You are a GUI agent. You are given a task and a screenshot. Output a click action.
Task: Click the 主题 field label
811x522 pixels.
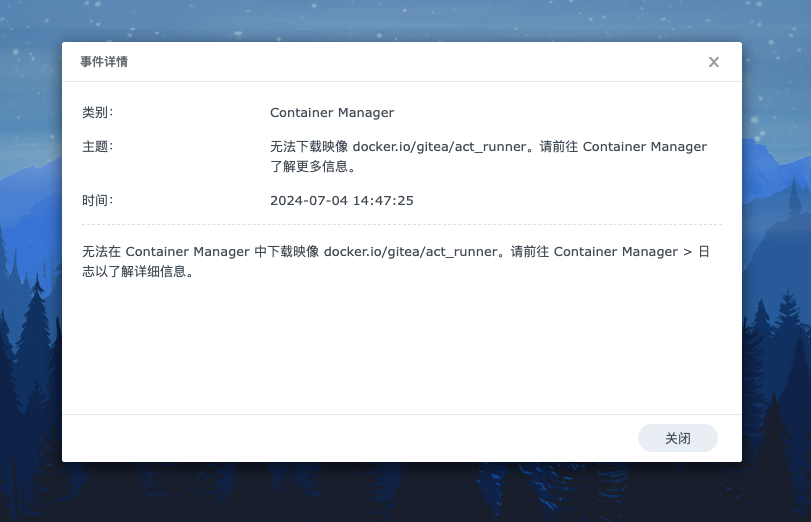point(97,147)
